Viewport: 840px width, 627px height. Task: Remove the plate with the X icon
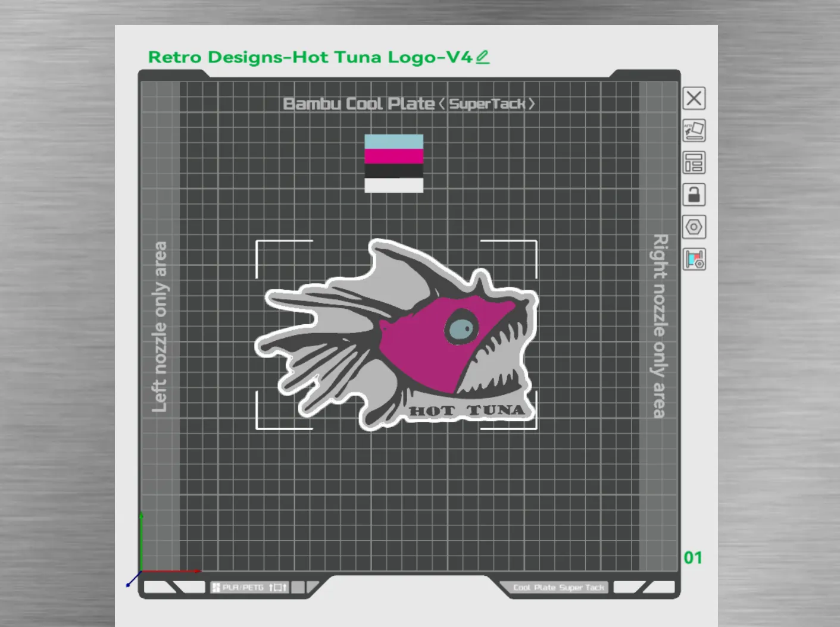pos(694,98)
